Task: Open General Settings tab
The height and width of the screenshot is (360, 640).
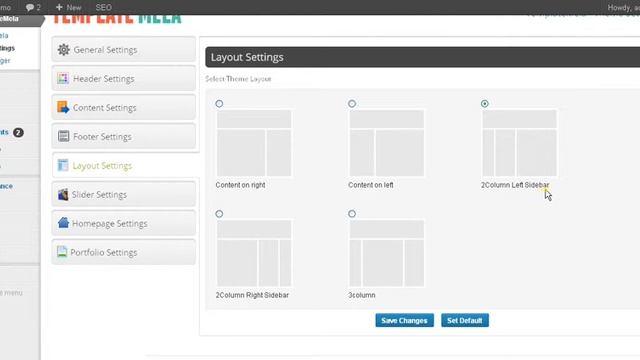Action: pos(124,49)
